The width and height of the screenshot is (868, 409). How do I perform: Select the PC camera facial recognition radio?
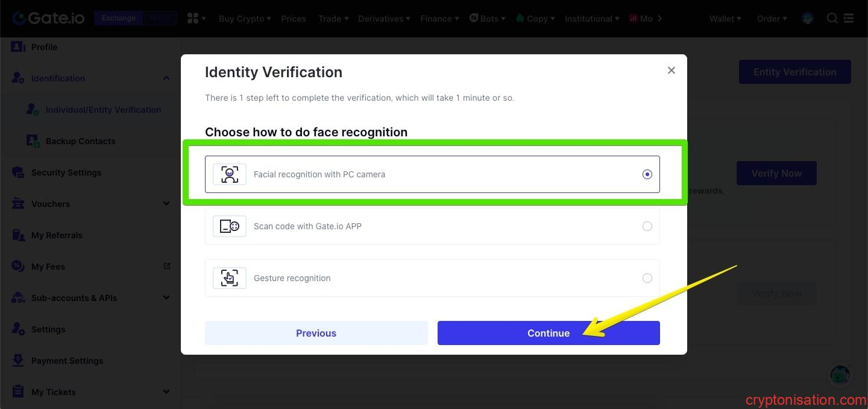coord(647,174)
